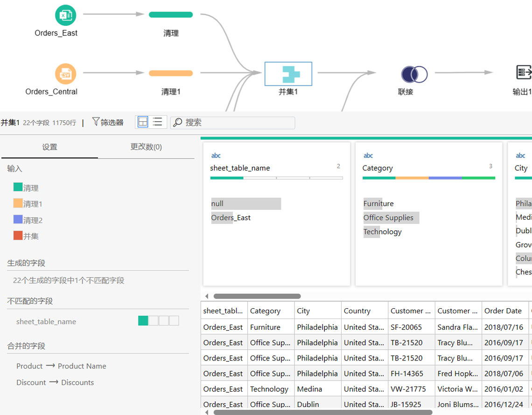
Task: Click the 清理2 input label
Action: click(x=33, y=221)
